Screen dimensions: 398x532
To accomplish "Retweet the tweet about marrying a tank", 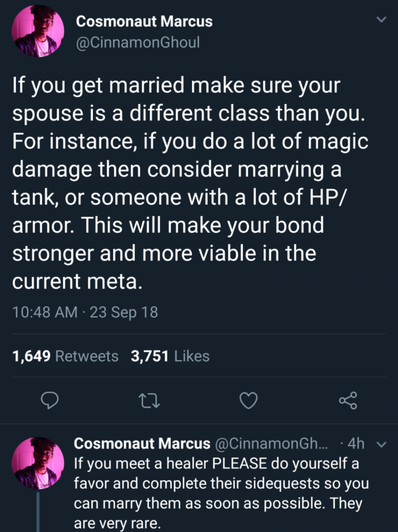I will tap(149, 401).
